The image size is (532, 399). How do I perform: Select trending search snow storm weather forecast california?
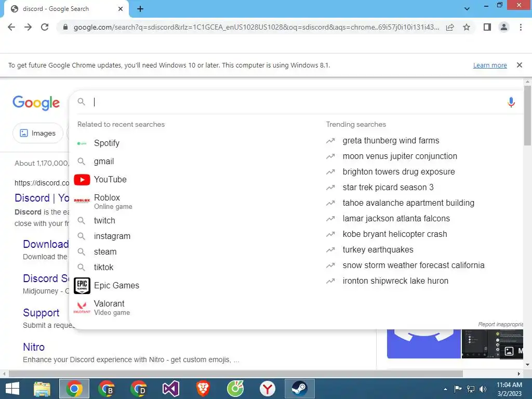(413, 265)
